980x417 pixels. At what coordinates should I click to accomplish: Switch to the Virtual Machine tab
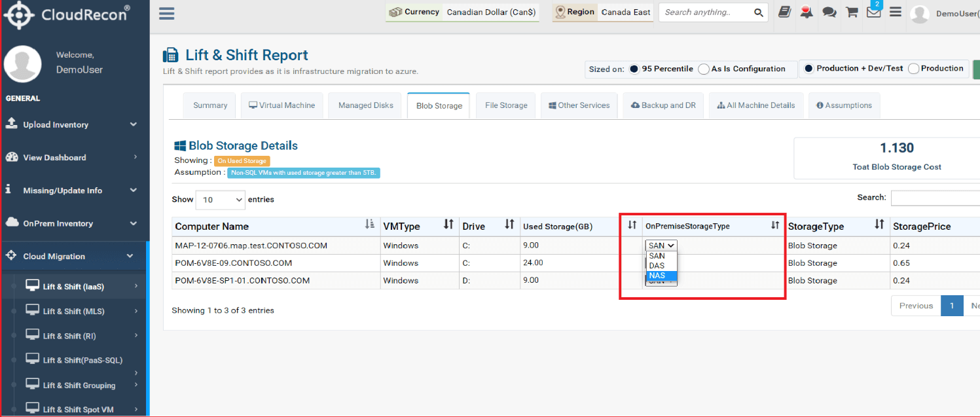pos(282,105)
